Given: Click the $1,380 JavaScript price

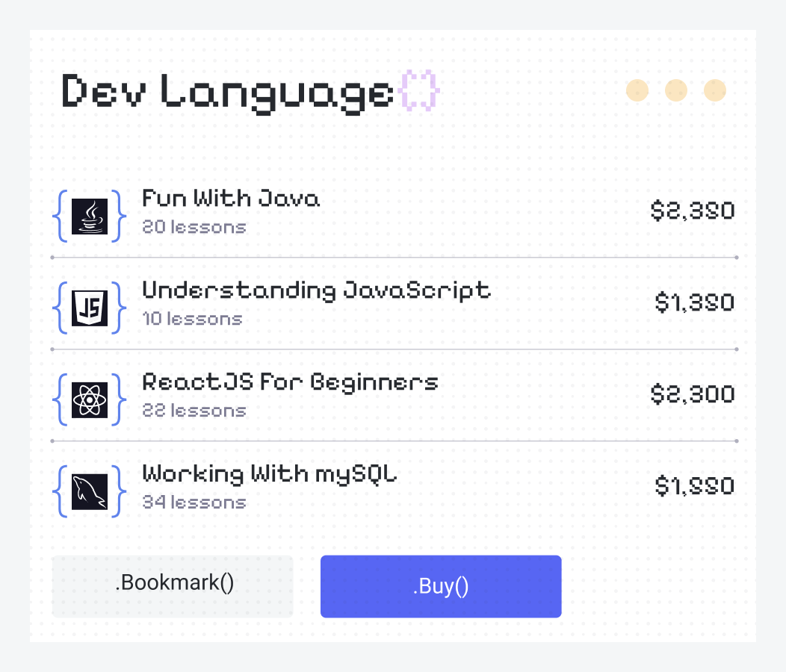Looking at the screenshot, I should point(695,303).
